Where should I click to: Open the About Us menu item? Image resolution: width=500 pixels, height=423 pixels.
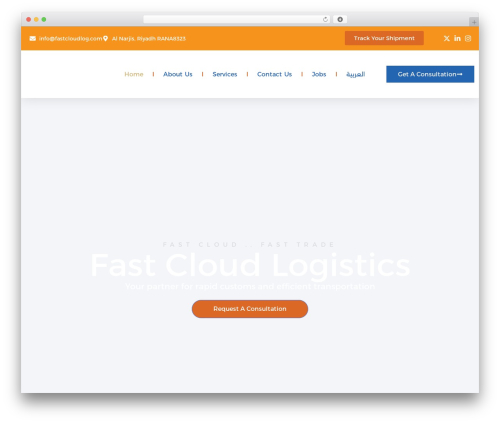point(178,74)
